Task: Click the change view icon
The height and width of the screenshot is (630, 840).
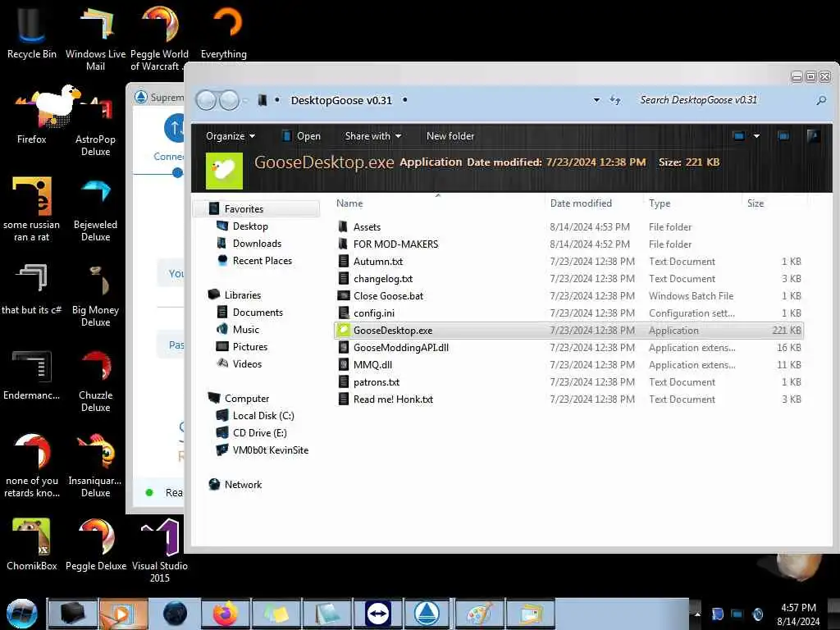Action: [x=739, y=136]
